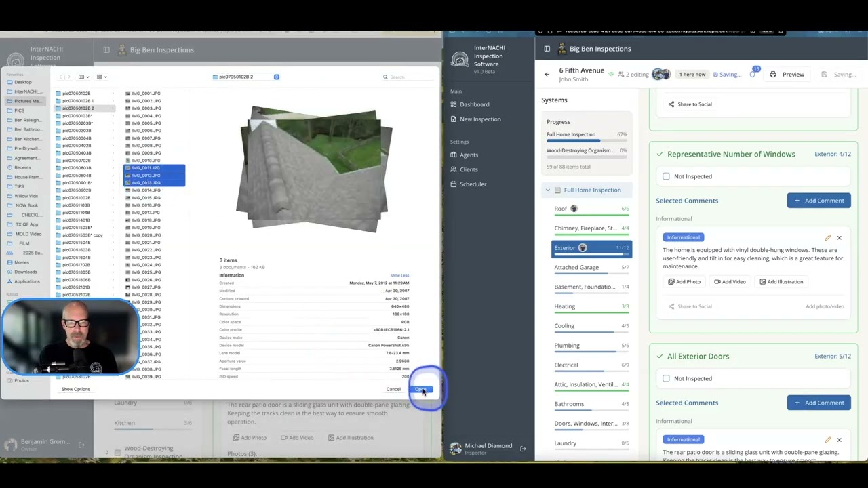
Task: Add Video to windows comment
Action: (730, 282)
